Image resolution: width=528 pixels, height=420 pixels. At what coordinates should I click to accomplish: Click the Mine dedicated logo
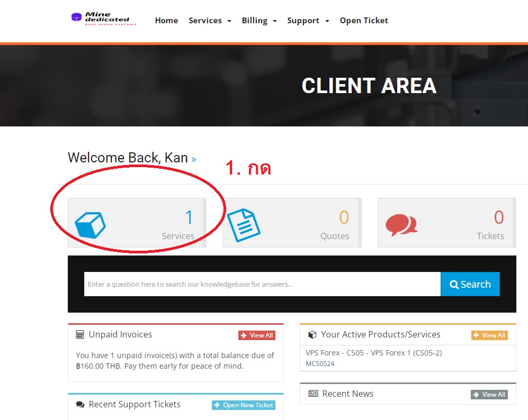pyautogui.click(x=103, y=19)
